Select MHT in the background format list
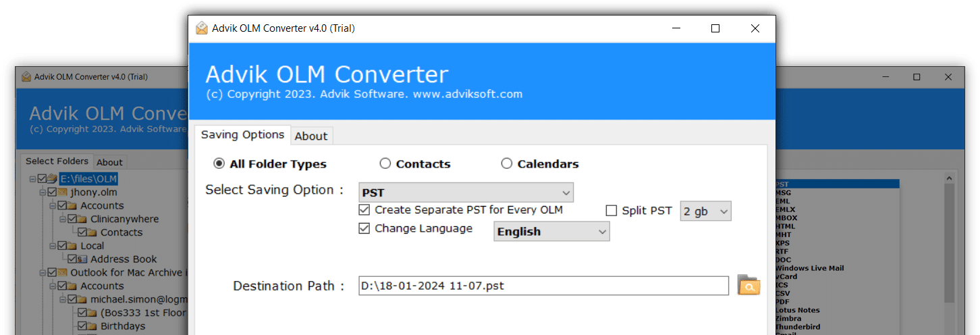 (x=784, y=234)
